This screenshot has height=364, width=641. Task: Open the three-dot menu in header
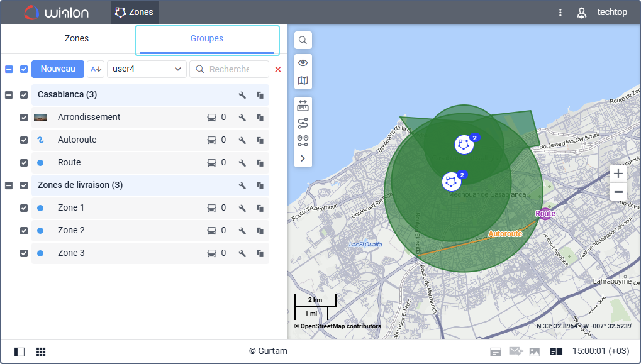tap(560, 13)
